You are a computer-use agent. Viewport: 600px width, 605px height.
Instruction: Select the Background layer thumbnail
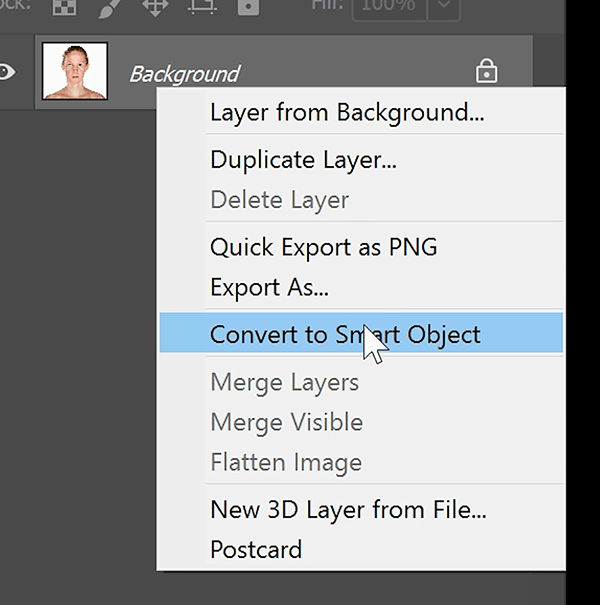click(74, 71)
